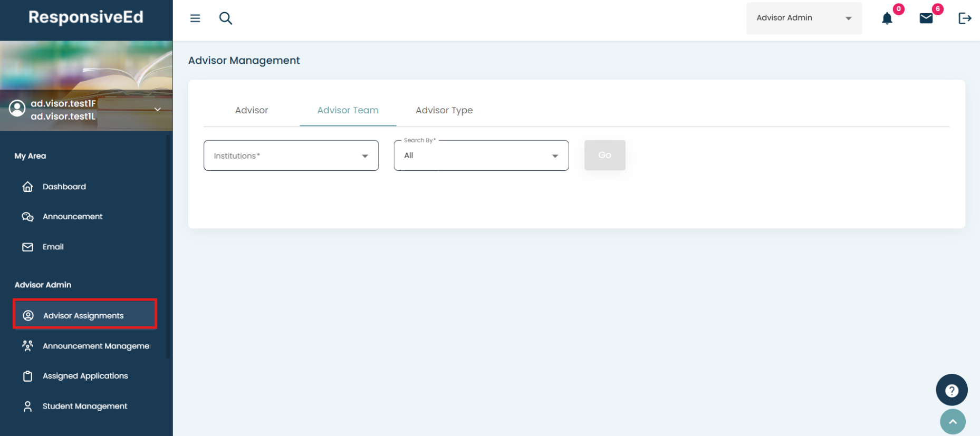
Task: Expand the Advisor Admin role dropdown
Action: [x=803, y=18]
